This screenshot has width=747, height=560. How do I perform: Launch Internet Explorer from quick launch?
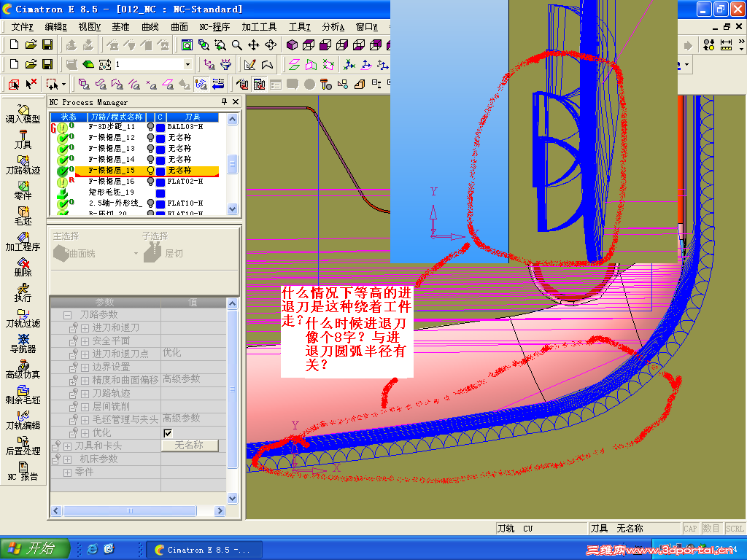click(x=93, y=549)
